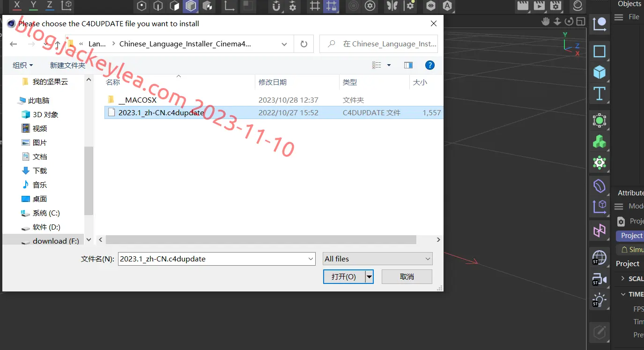Toggle the snap magnet icon
Image resolution: width=644 pixels, height=350 pixels.
coord(276,6)
